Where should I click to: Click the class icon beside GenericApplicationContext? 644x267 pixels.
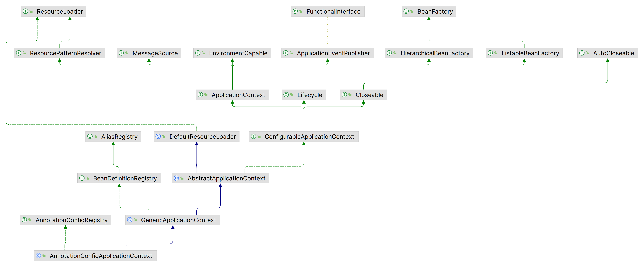click(x=130, y=220)
